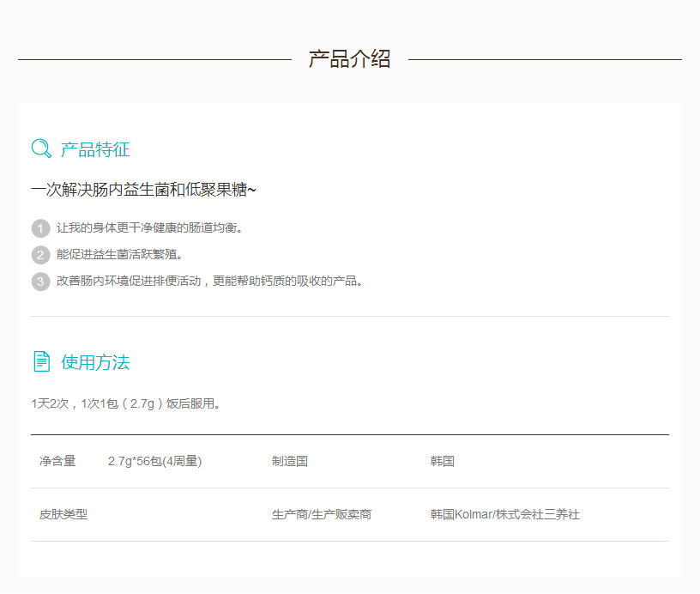
Task: Click the 皮肤类型 table label
Action: point(63,515)
